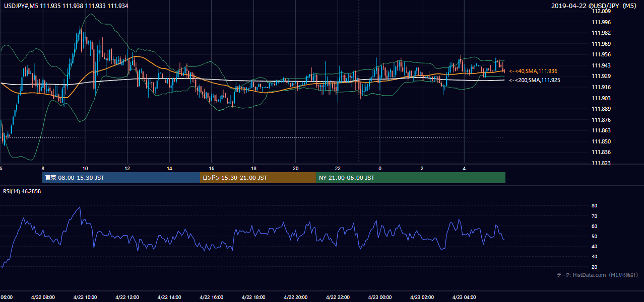Viewport: 644px width, 302px height.
Task: Click RSI scale value 40
Action: coord(595,246)
